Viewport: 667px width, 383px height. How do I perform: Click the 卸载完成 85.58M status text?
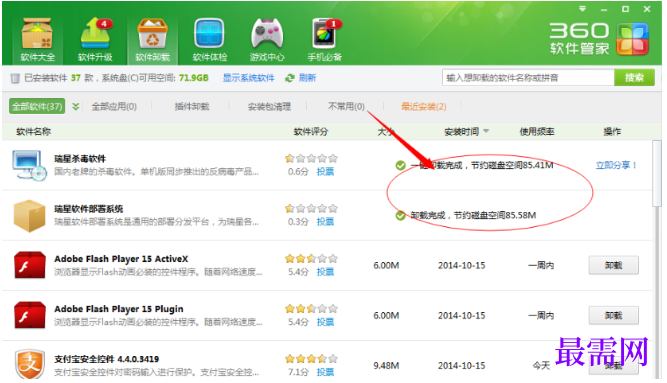click(473, 215)
